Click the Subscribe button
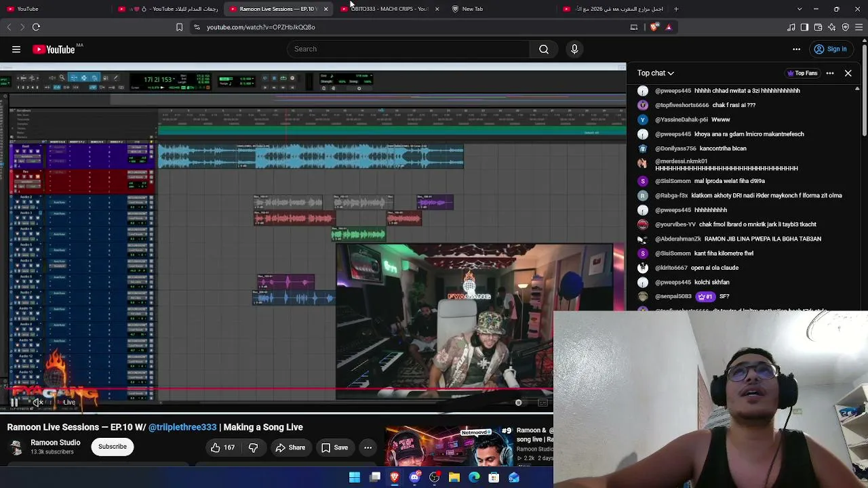 point(113,447)
